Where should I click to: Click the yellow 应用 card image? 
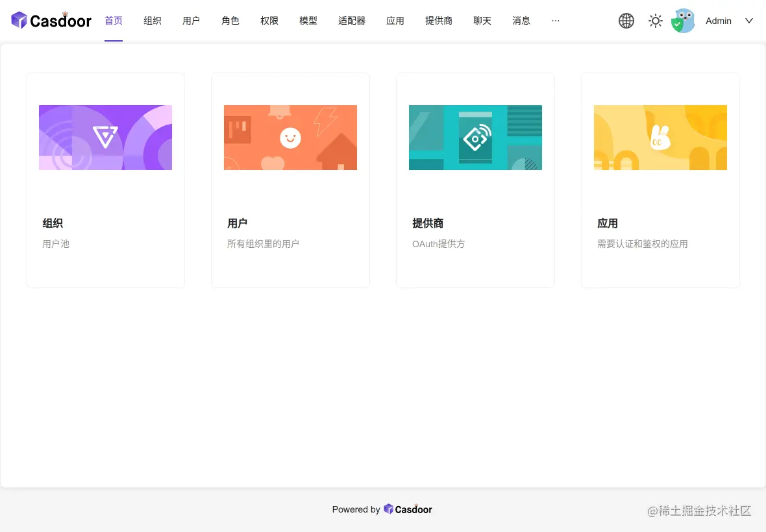coord(660,138)
